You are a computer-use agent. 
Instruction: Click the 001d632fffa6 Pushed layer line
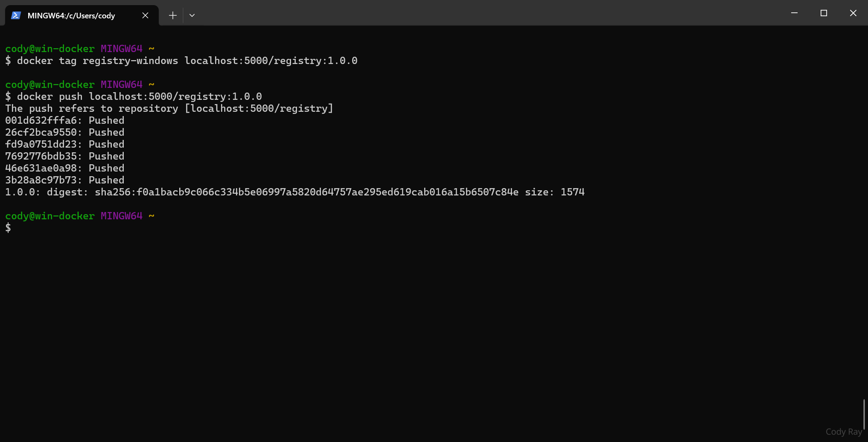[x=65, y=120]
